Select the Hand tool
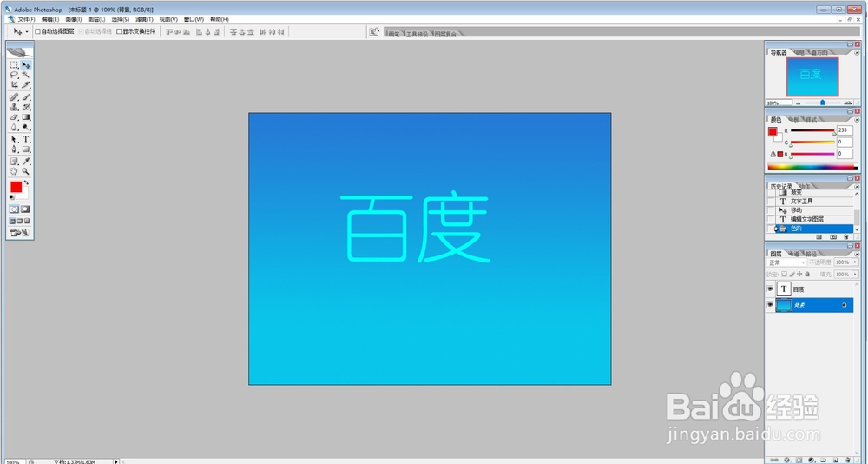The image size is (868, 464). (x=15, y=171)
